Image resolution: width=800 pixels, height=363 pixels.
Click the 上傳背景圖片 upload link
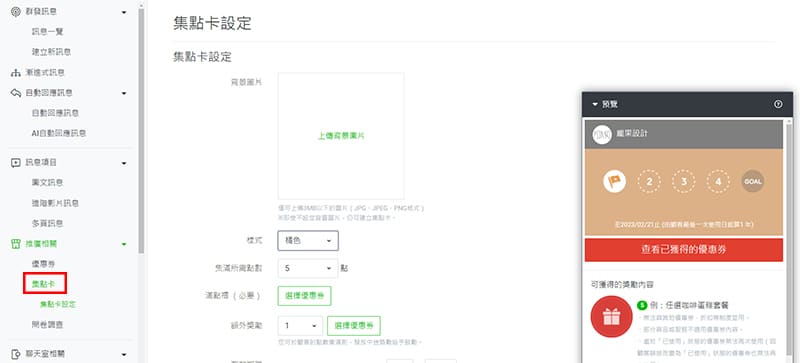pyautogui.click(x=341, y=136)
